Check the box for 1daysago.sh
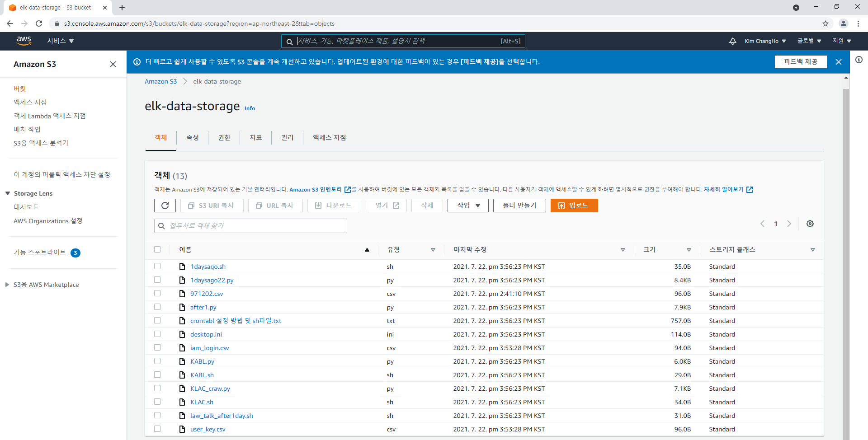 coord(157,266)
